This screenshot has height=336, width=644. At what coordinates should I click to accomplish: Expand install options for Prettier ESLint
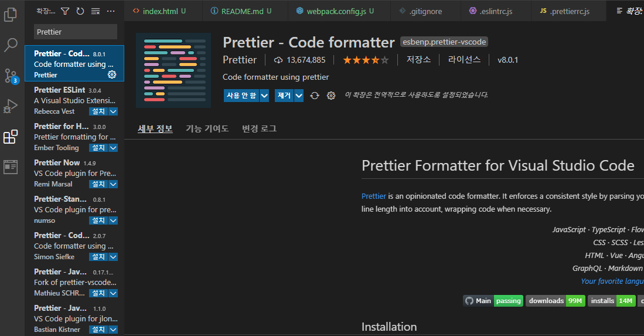pos(113,111)
